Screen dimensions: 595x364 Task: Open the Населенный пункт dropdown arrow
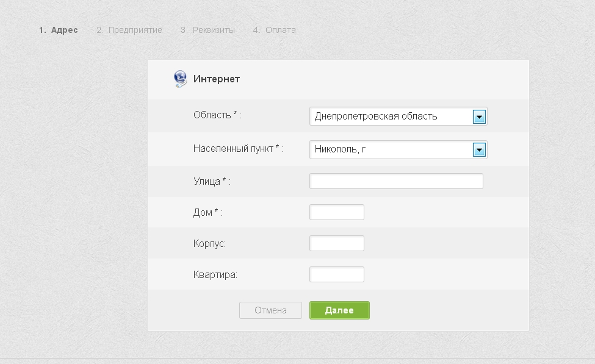coord(479,150)
